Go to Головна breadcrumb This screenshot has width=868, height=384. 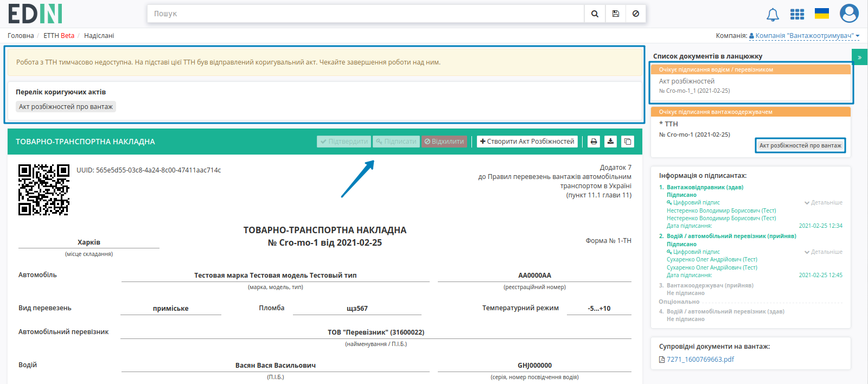[x=21, y=36]
